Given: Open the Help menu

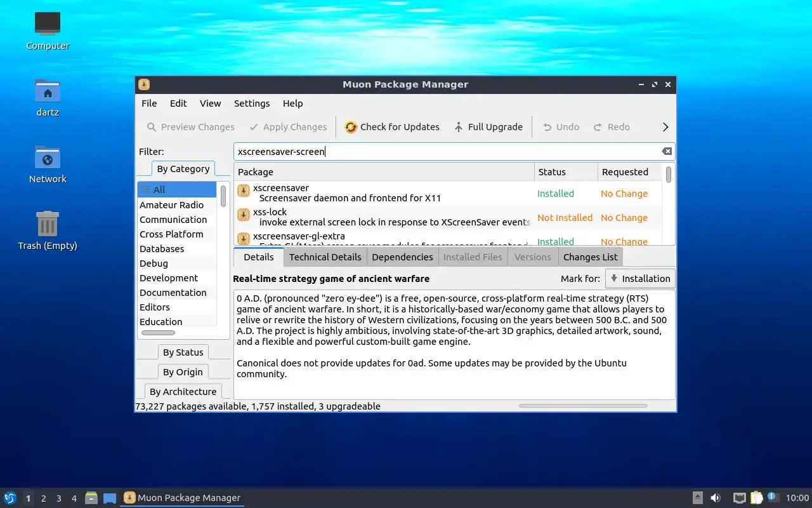Looking at the screenshot, I should [x=293, y=104].
